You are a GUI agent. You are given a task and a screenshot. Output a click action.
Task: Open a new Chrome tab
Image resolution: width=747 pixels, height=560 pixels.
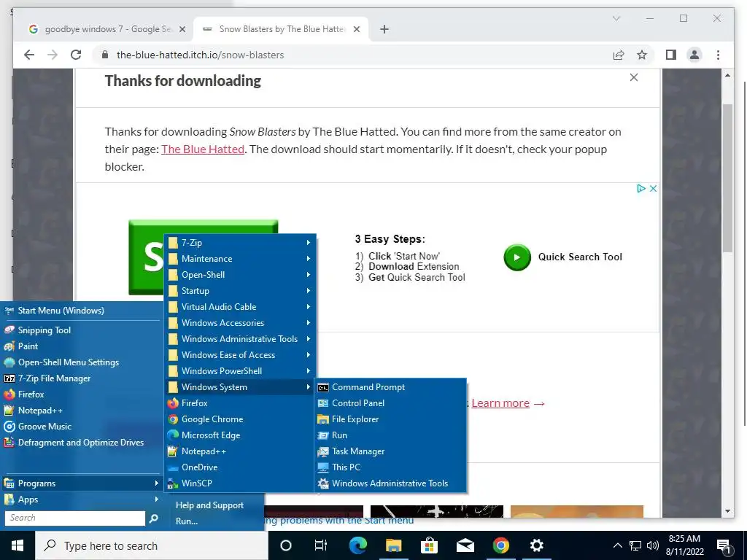pyautogui.click(x=384, y=29)
